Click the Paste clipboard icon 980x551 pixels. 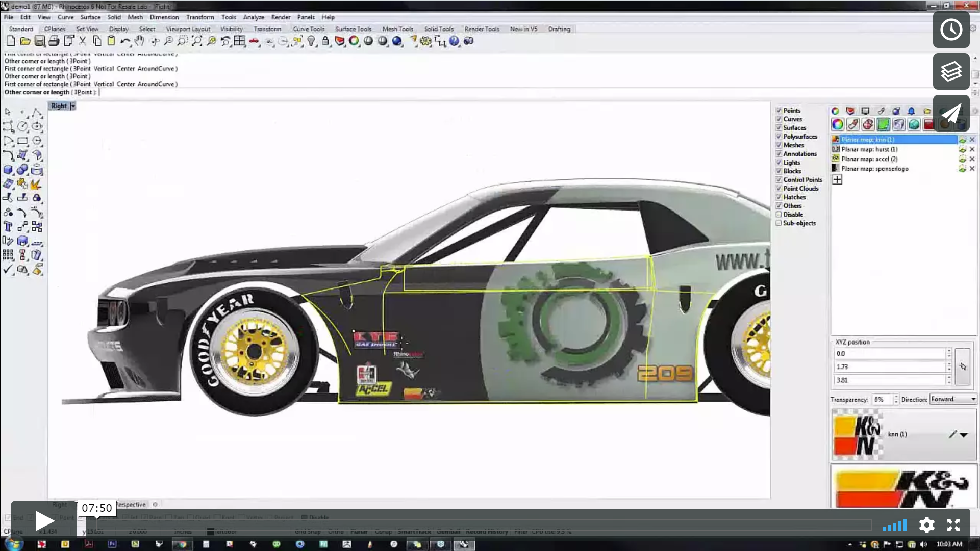[x=111, y=41]
